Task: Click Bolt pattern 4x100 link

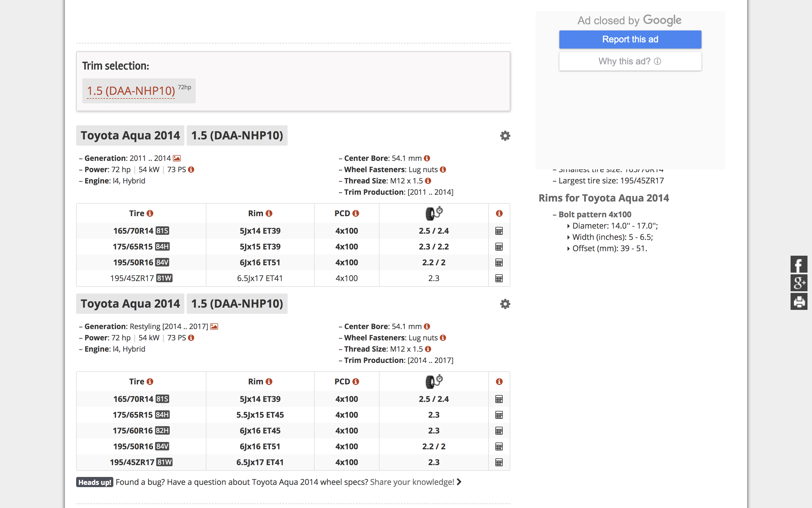Action: click(x=595, y=214)
